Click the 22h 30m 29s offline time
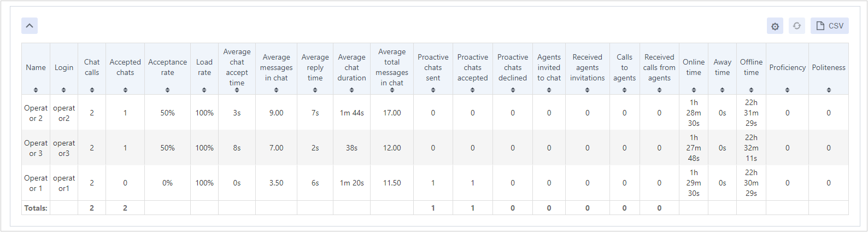Image resolution: width=868 pixels, height=232 pixels. click(x=751, y=183)
